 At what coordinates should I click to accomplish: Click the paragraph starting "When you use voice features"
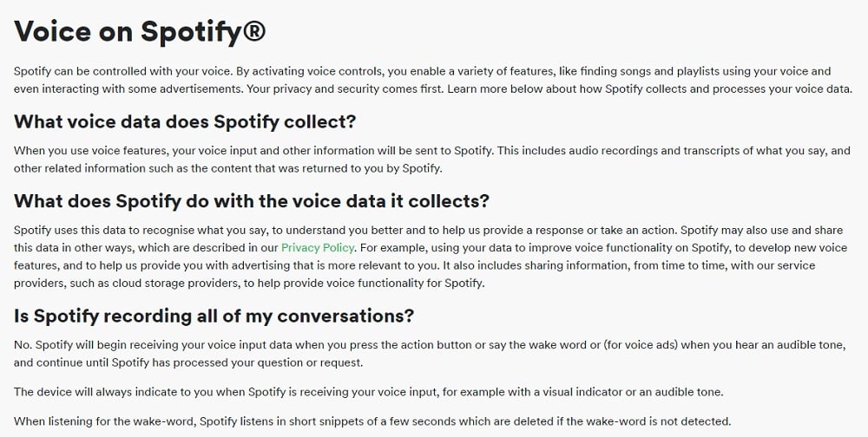click(431, 160)
